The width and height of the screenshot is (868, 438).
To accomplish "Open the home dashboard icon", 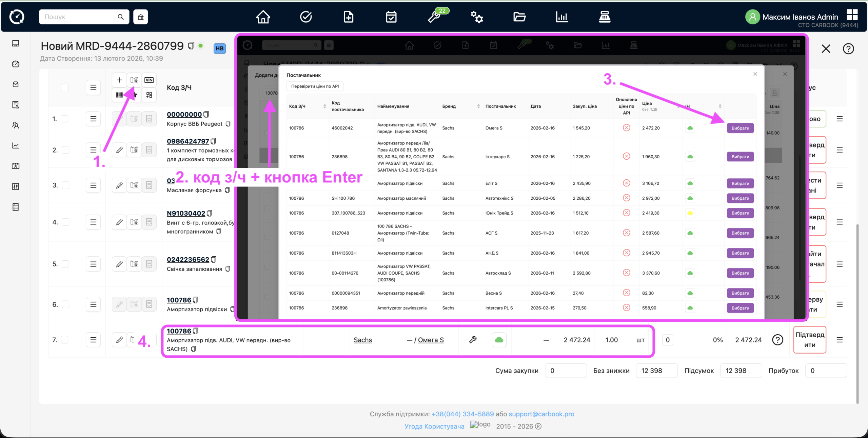I will coord(263,17).
